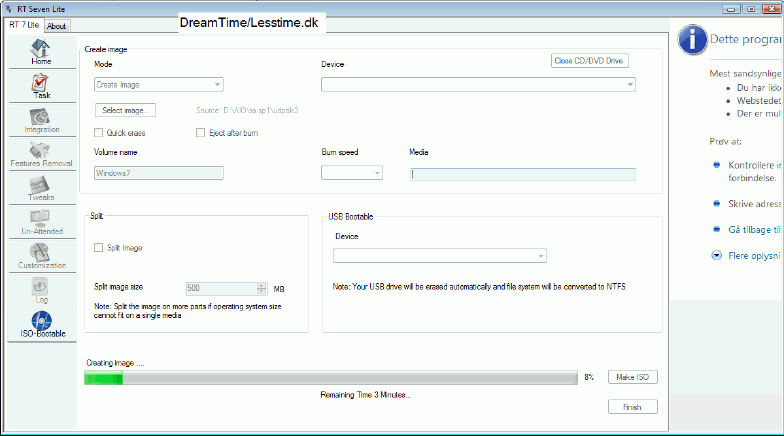This screenshot has height=436, width=784.
Task: Open the Log sidebar icon
Action: [x=40, y=287]
